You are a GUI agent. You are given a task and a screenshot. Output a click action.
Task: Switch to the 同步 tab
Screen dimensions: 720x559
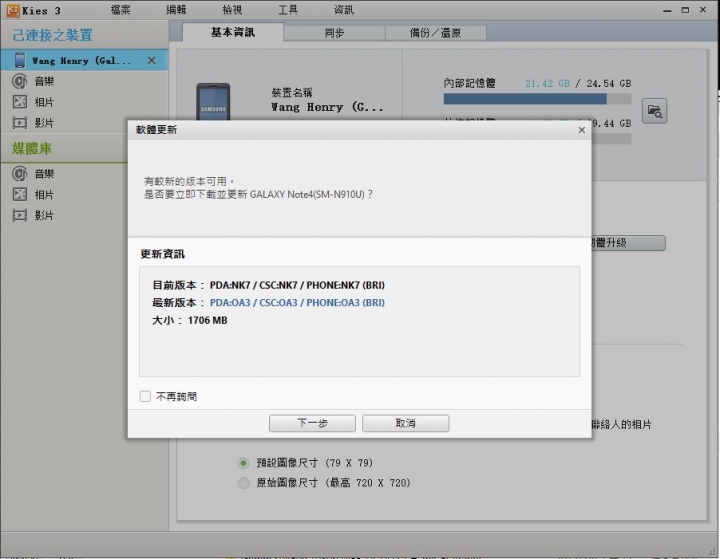coord(334,33)
